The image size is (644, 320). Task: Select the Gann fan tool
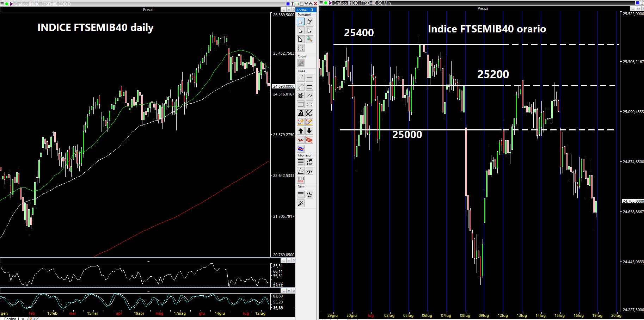click(x=301, y=203)
